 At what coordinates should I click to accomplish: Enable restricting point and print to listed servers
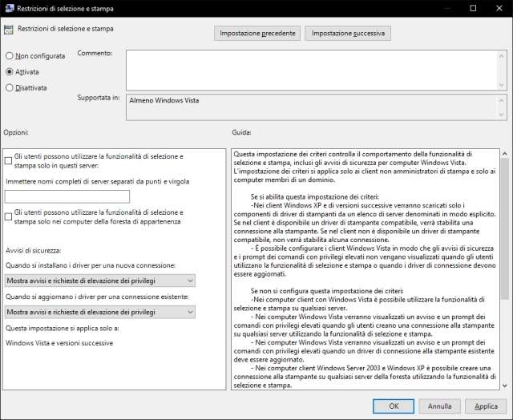[8, 160]
